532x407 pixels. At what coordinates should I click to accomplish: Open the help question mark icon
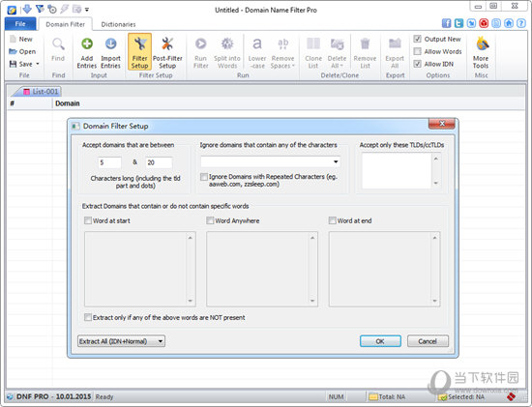coord(520,23)
